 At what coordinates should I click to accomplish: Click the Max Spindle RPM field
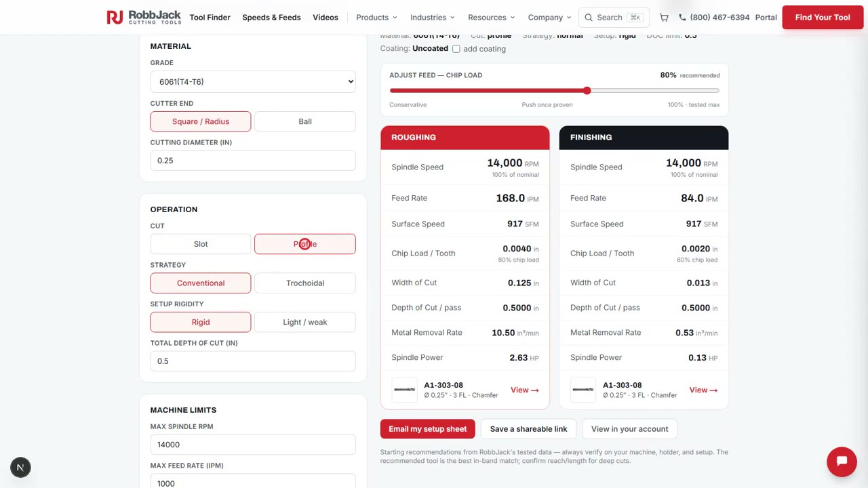253,445
